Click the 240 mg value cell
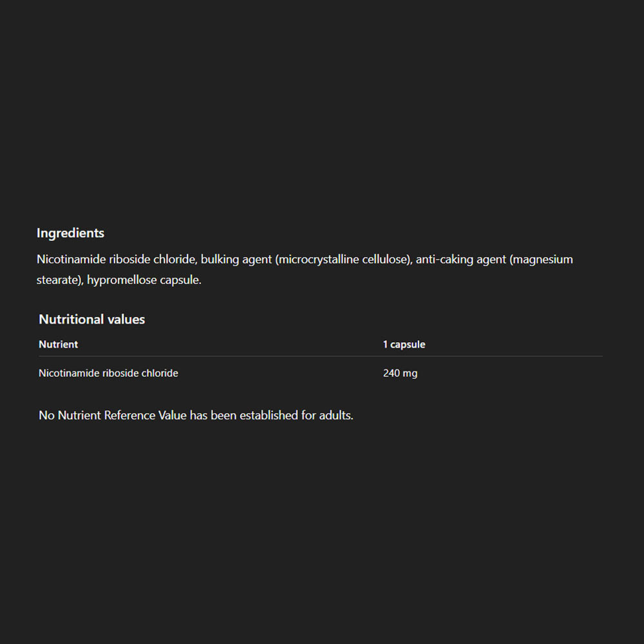Viewport: 644px width, 644px height. (x=400, y=373)
